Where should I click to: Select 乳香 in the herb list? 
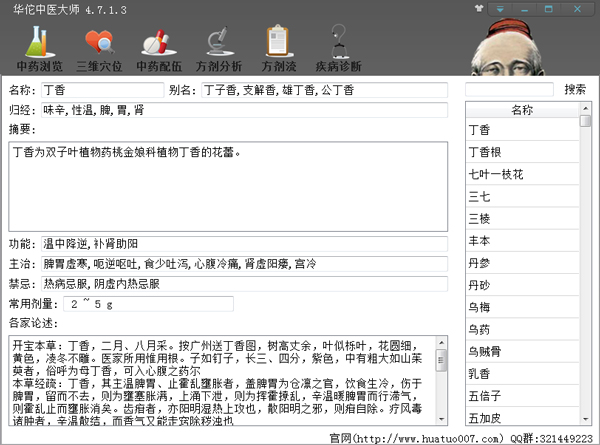pos(522,374)
